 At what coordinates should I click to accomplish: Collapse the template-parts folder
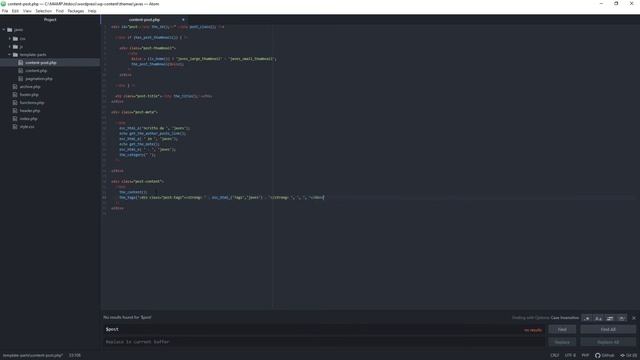[10, 55]
